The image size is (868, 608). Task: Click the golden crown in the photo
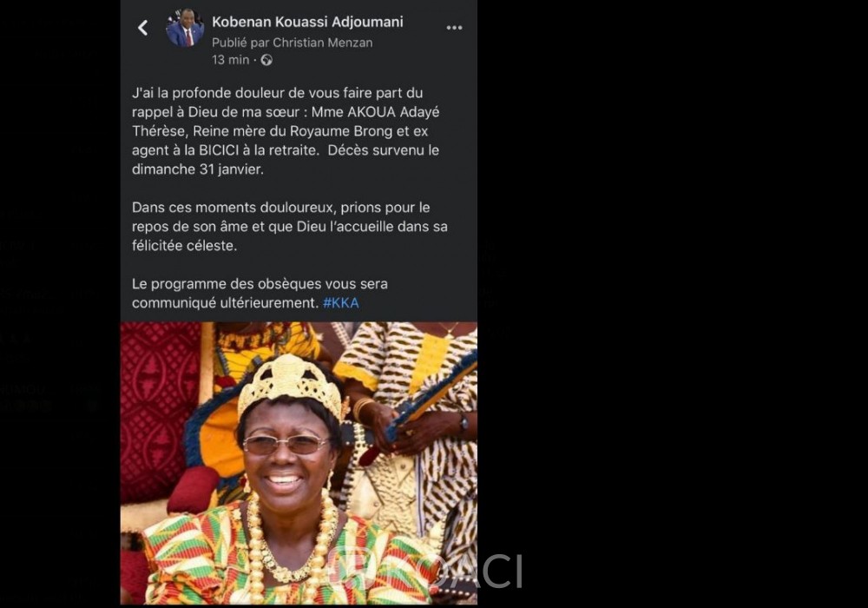[x=290, y=383]
